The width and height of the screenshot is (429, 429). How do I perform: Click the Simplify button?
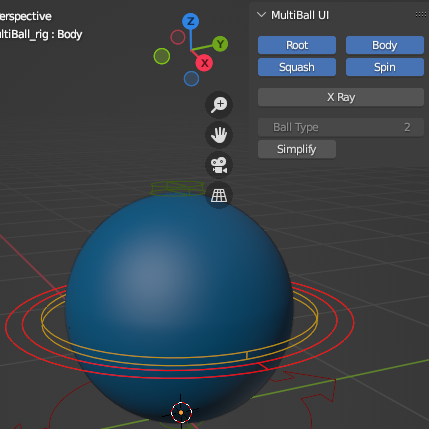coord(297,149)
